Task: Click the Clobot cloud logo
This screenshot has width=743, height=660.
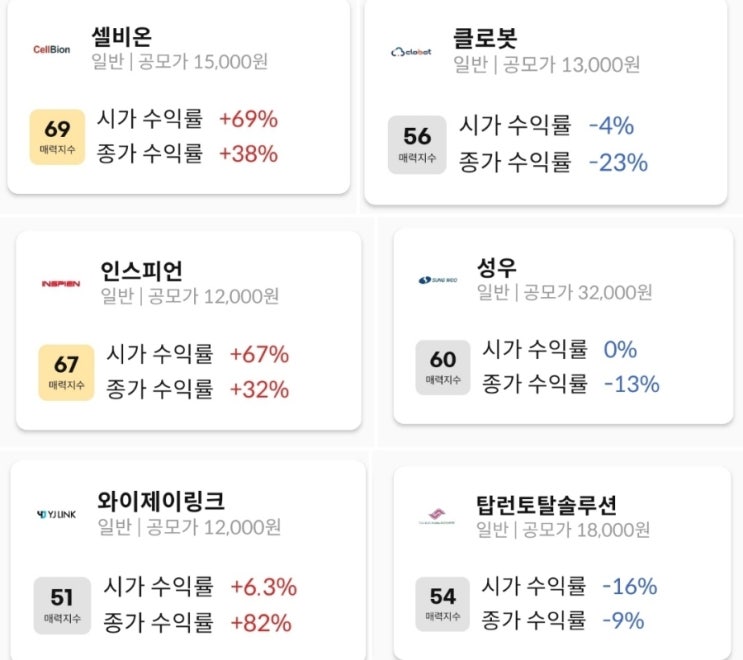Action: (411, 52)
